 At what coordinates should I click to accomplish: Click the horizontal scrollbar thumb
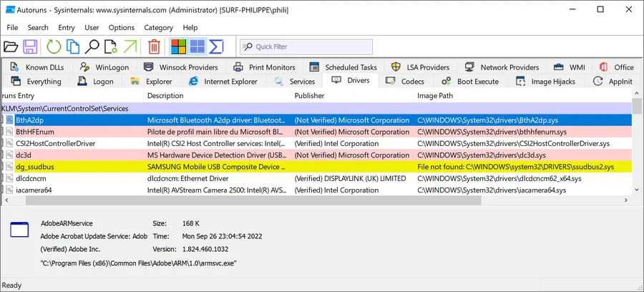tap(253, 200)
